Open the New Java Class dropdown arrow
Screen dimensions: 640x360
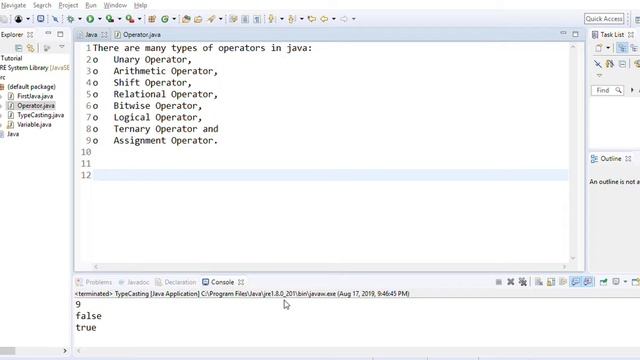tap(174, 19)
